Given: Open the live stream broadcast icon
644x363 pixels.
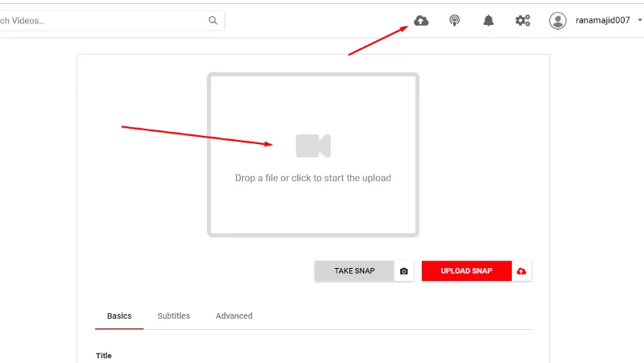Looking at the screenshot, I should (454, 21).
